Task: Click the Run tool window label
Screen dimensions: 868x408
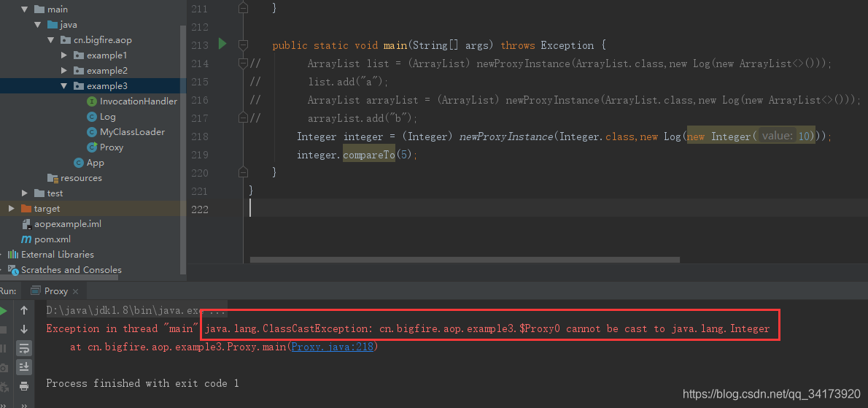Action: [x=8, y=291]
